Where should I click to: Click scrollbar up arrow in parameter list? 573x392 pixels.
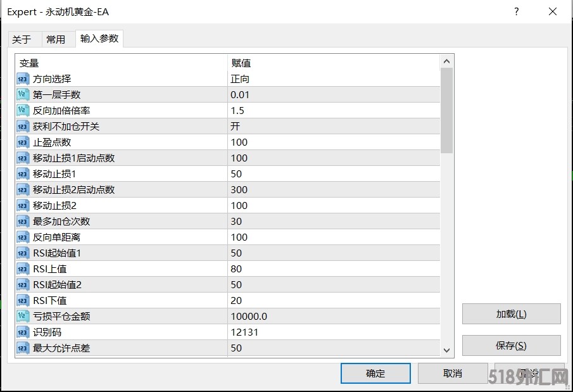tap(446, 61)
